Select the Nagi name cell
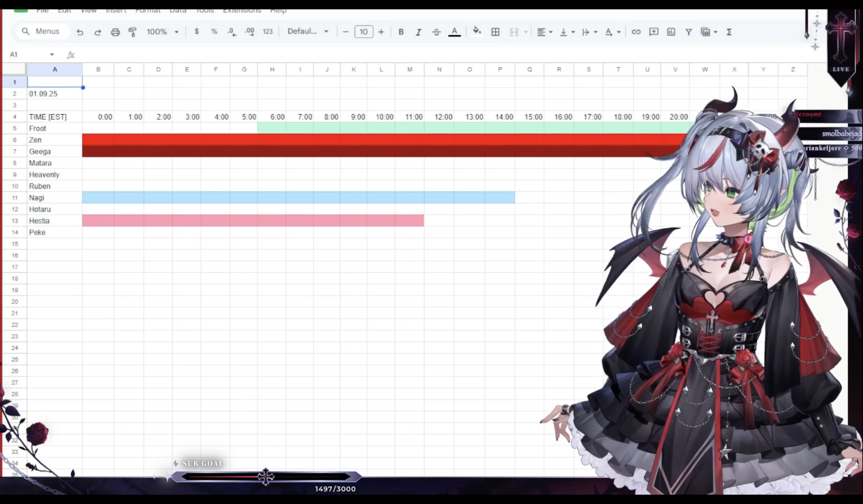This screenshot has height=504, width=863. (x=55, y=198)
